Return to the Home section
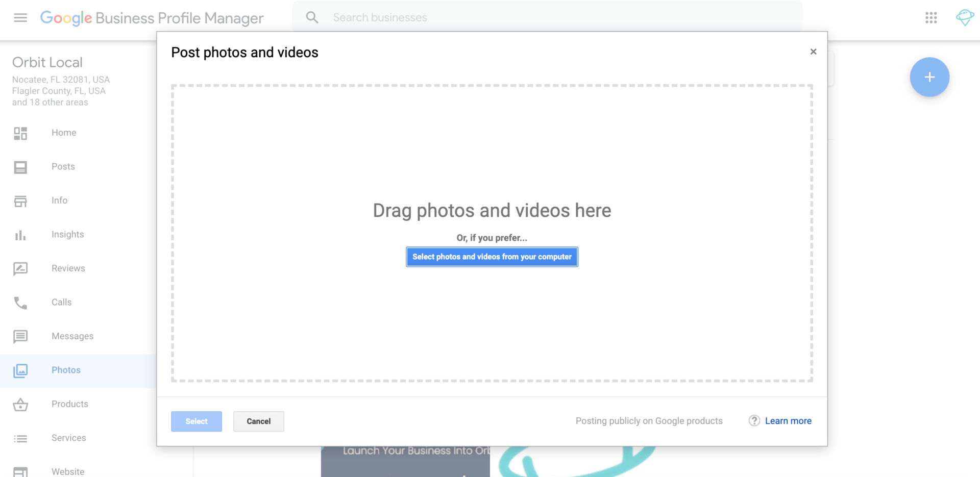Viewport: 980px width, 477px height. (x=63, y=132)
